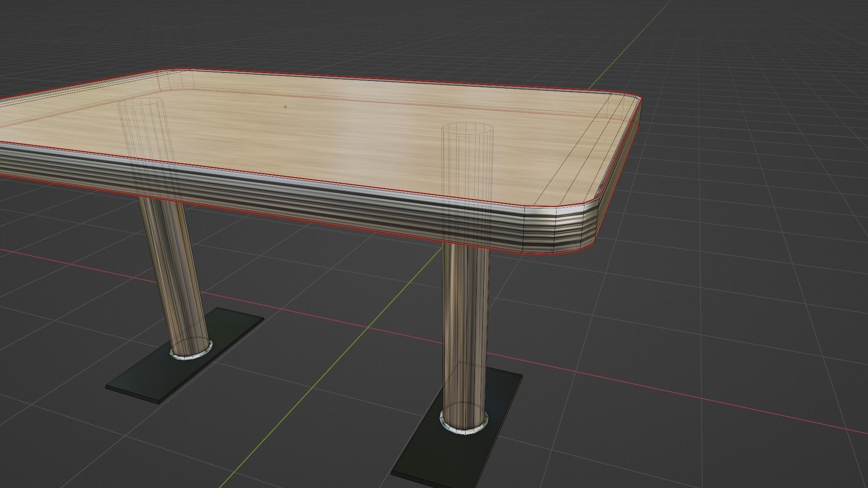Click the orange origin dot on tabletop
Image resolution: width=868 pixels, height=488 pixels.
click(x=285, y=107)
